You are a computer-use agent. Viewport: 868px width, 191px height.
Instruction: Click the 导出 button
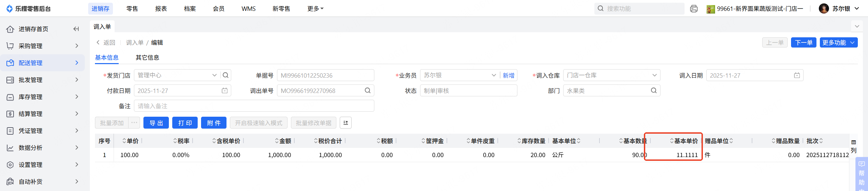156,123
